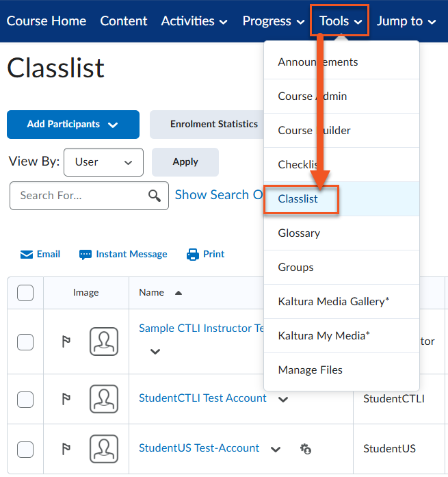Open the View By User dropdown
This screenshot has height=477, width=448.
click(x=103, y=162)
